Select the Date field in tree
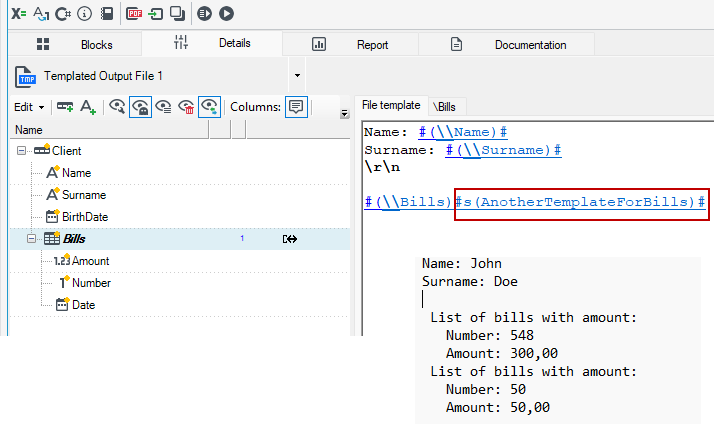Screen dimensions: 714x424 (x=84, y=305)
